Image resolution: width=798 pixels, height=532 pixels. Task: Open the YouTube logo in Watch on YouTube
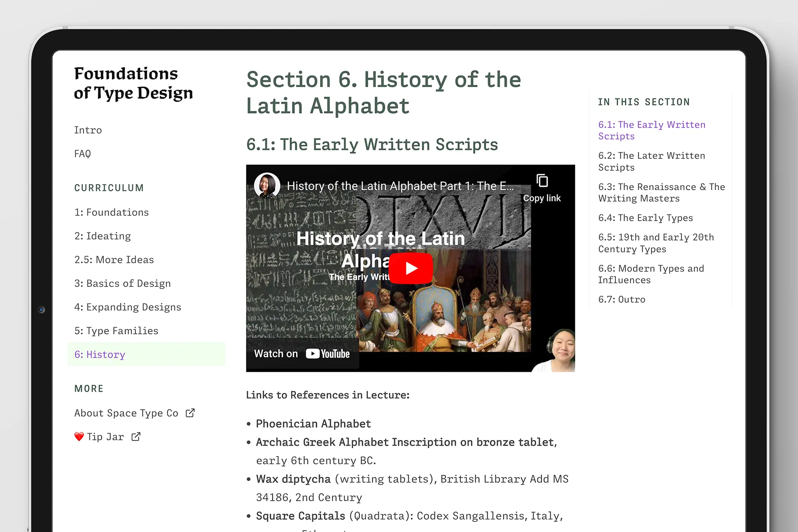(x=328, y=354)
